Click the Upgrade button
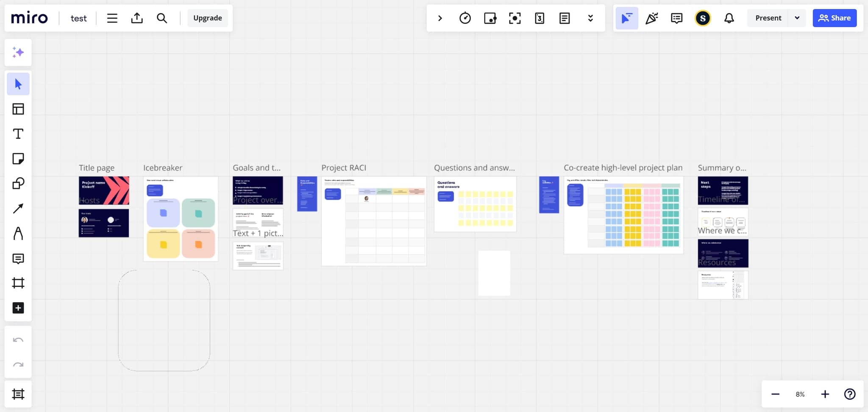This screenshot has width=868, height=412. click(x=207, y=18)
